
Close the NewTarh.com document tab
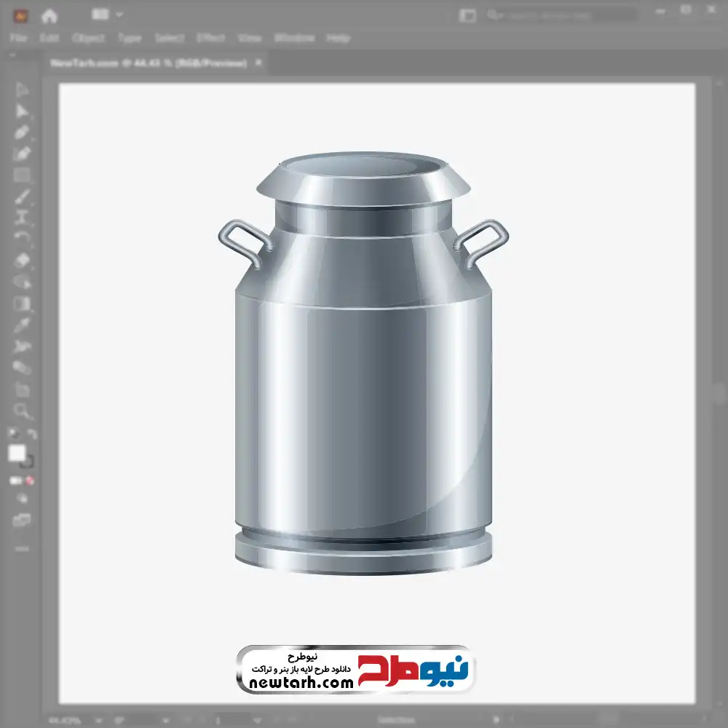[258, 63]
